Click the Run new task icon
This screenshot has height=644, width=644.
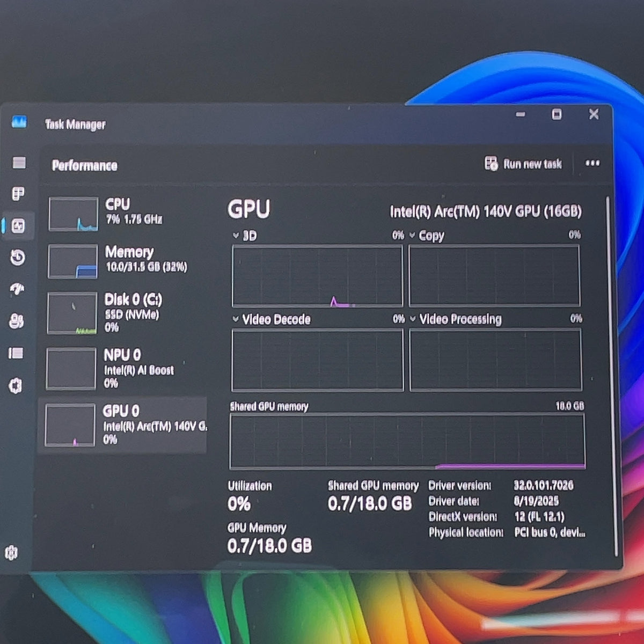(491, 163)
